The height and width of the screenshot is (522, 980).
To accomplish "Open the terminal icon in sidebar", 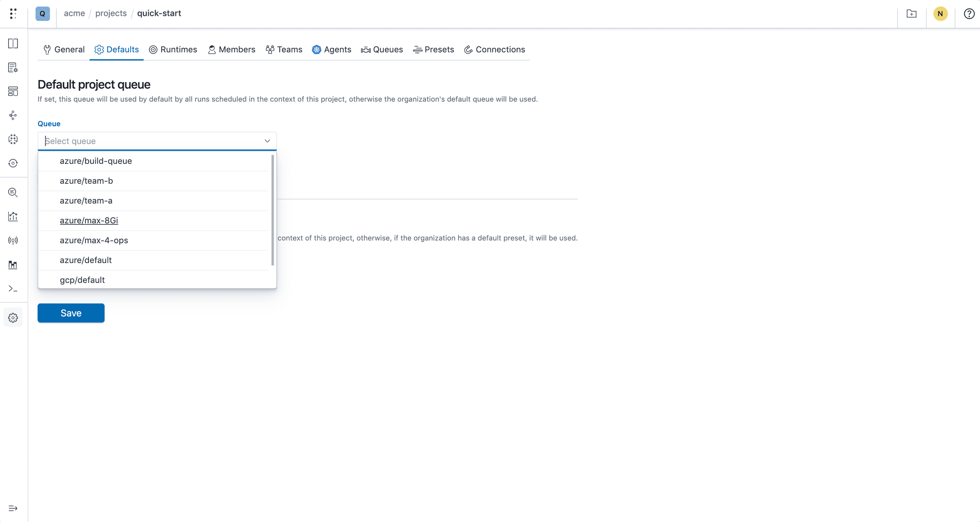I will 13,289.
